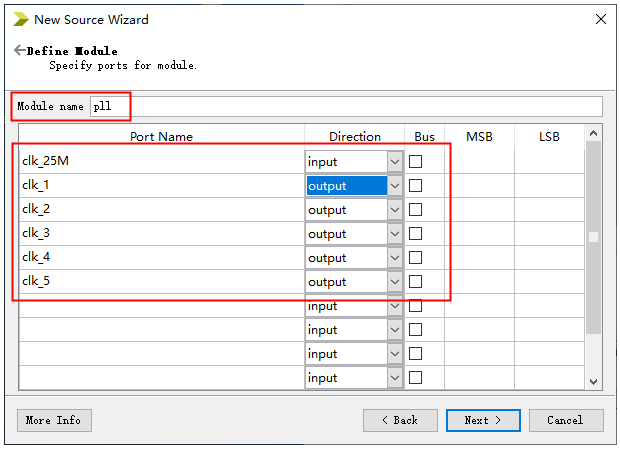Screen dimensions: 620x449
Task: Close the New Source Wizard window
Action: [x=600, y=19]
